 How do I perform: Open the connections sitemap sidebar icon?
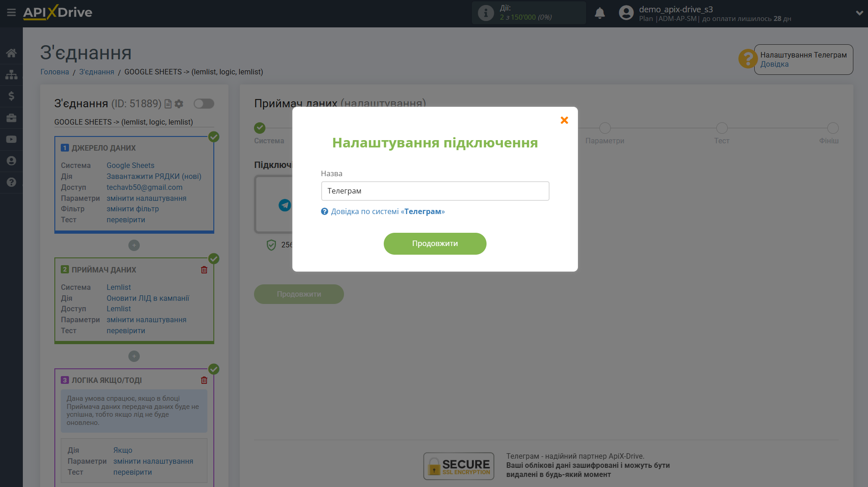click(x=11, y=74)
